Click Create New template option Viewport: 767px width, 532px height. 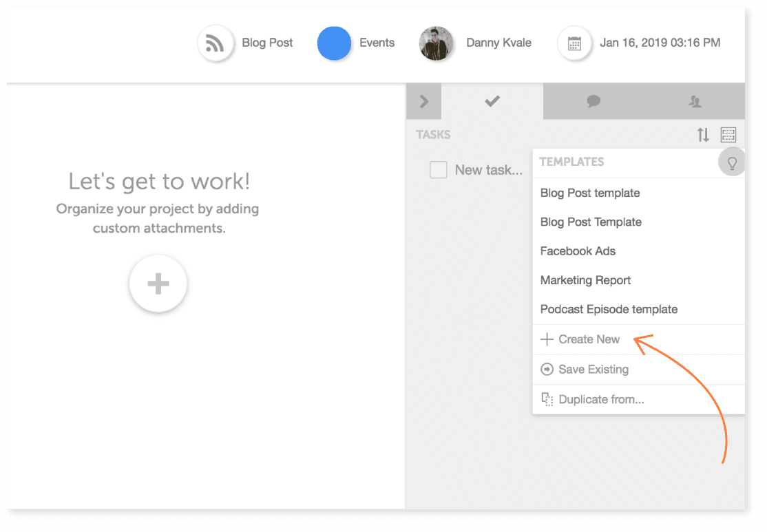(638, 339)
